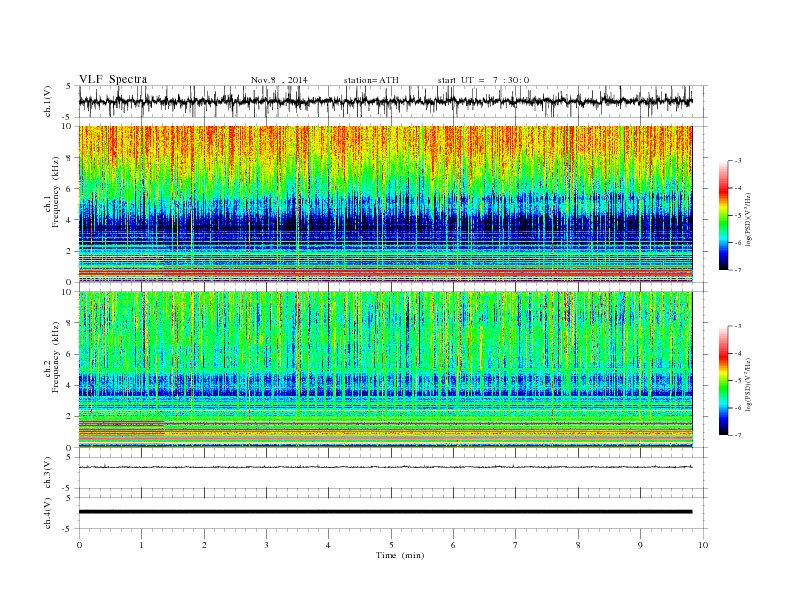This screenshot has width=792, height=612.
Task: Click time axis tick label "9"
Action: tap(640, 545)
